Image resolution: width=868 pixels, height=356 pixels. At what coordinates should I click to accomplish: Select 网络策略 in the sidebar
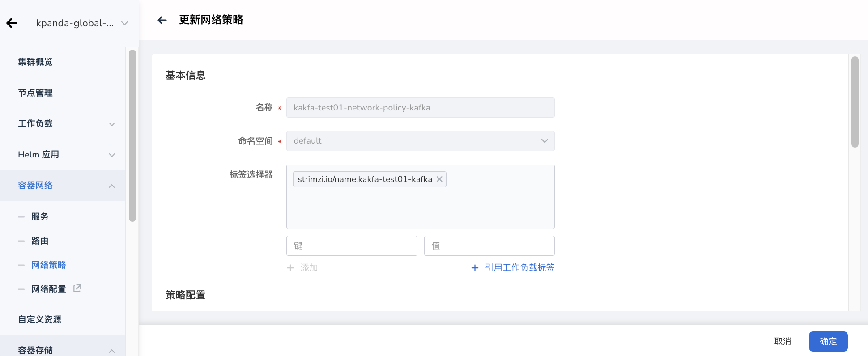coord(49,265)
